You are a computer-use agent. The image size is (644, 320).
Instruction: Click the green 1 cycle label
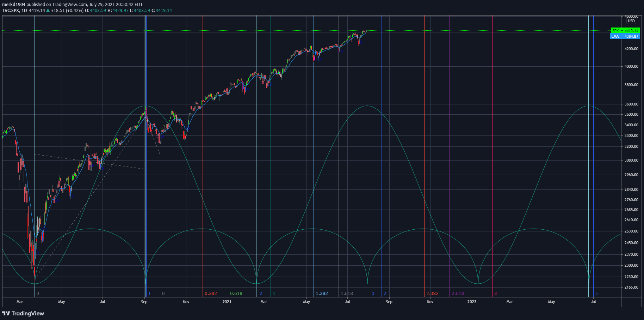(x=274, y=294)
